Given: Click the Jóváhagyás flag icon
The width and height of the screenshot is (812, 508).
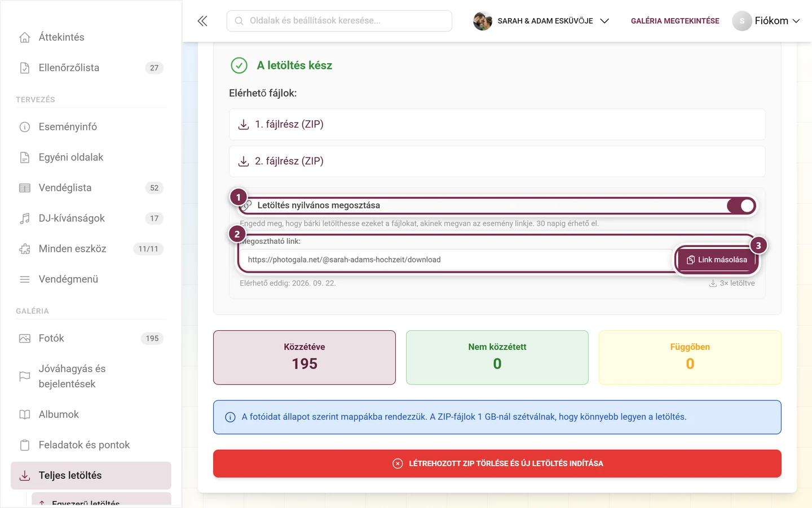Looking at the screenshot, I should [25, 376].
